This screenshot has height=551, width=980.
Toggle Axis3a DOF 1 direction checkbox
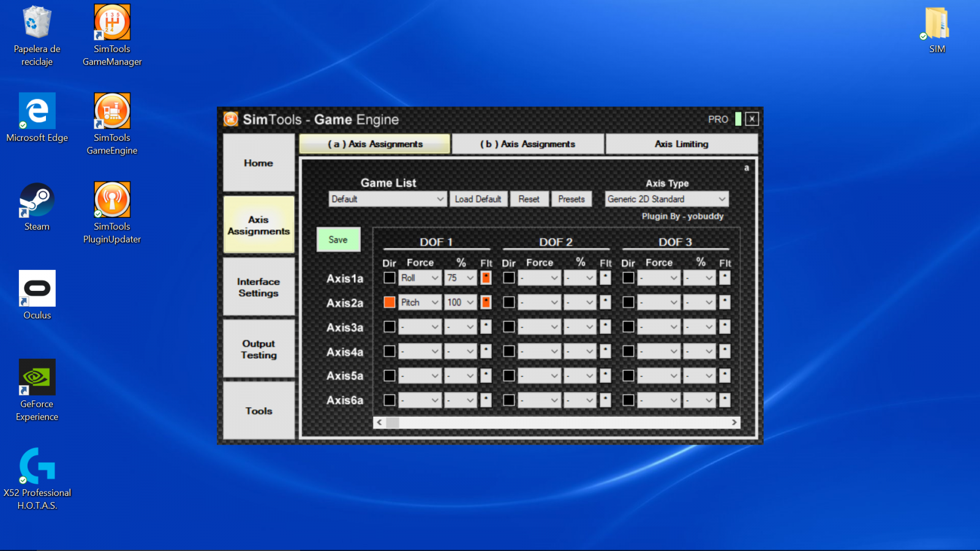click(389, 327)
